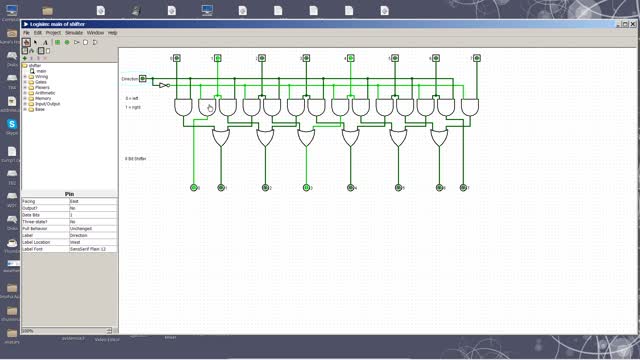Toggle input pin 1
Viewport: 640px width, 360px height.
click(218, 58)
